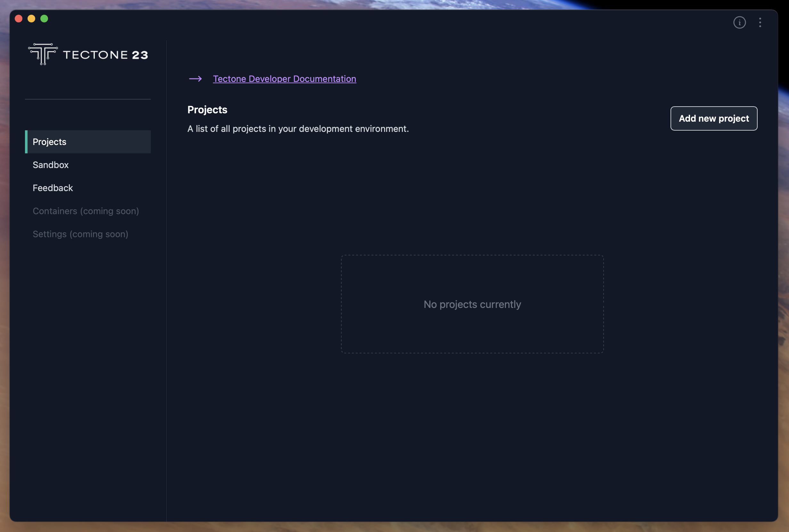Click the arrow icon next to documentation link

(195, 78)
